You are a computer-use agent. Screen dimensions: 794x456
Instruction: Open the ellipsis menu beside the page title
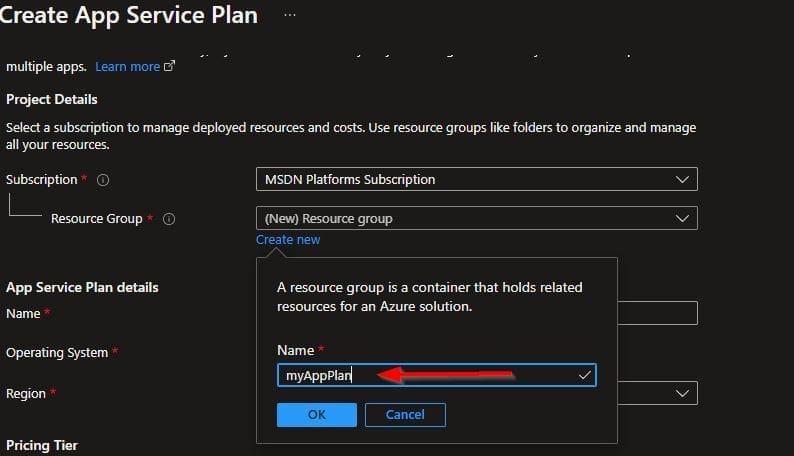point(290,16)
